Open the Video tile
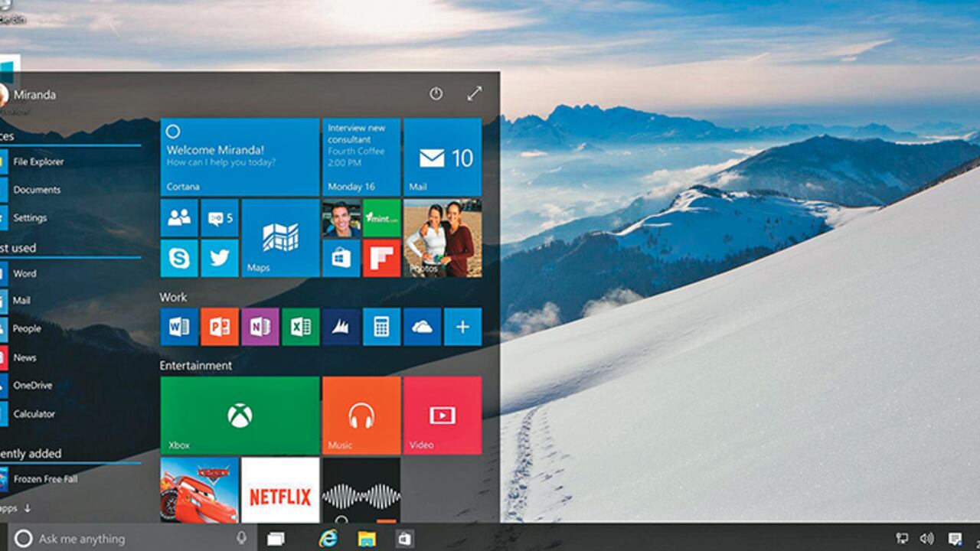Viewport: 980px width, 551px height. [x=443, y=416]
